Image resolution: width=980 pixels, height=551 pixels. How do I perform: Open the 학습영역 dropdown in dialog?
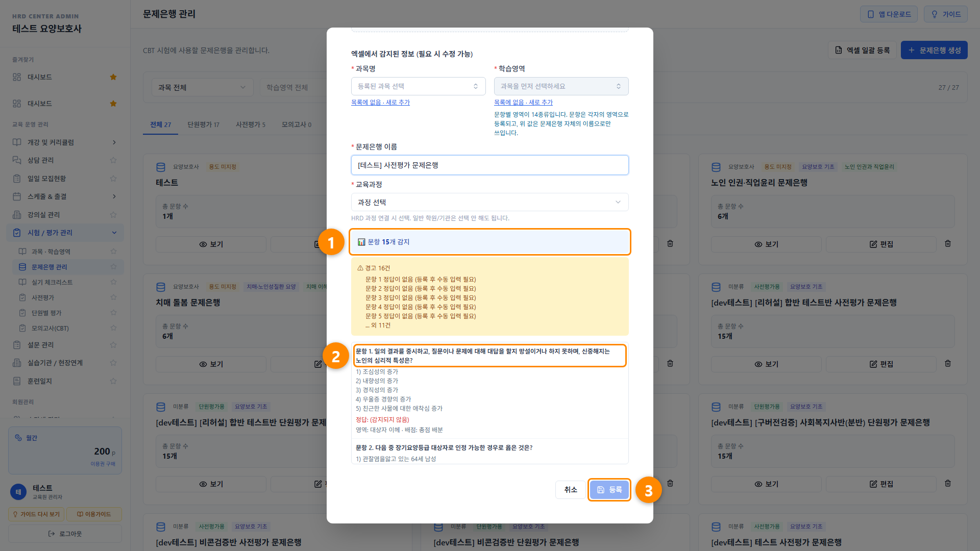point(561,86)
